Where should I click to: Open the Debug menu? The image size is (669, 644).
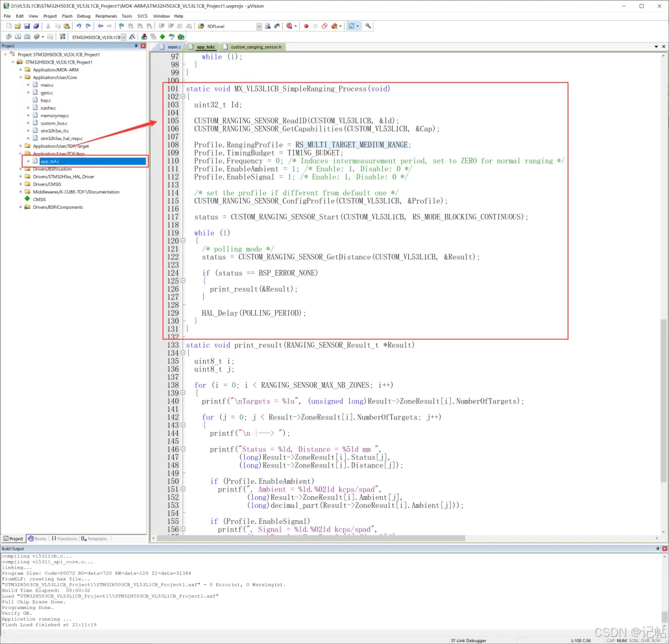coord(84,16)
